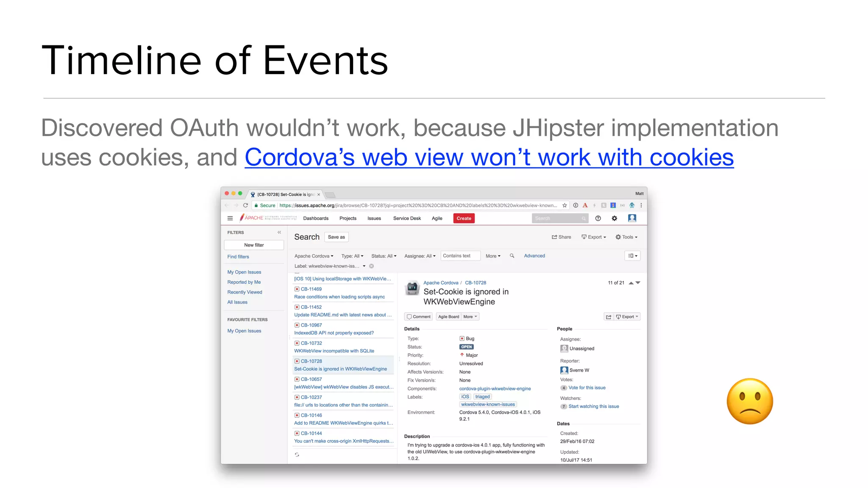868x488 pixels.
Task: Open Agile menu
Action: pos(437,219)
